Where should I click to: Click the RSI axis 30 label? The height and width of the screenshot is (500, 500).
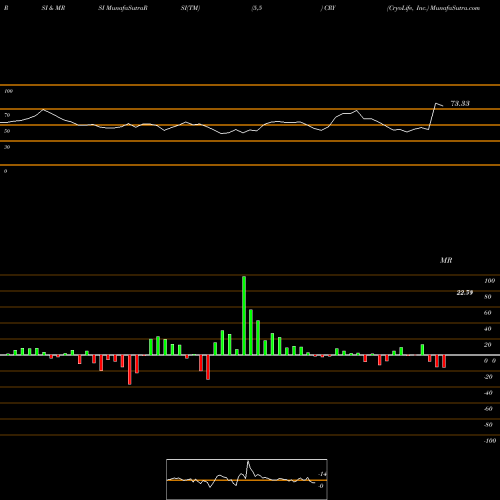click(x=7, y=147)
